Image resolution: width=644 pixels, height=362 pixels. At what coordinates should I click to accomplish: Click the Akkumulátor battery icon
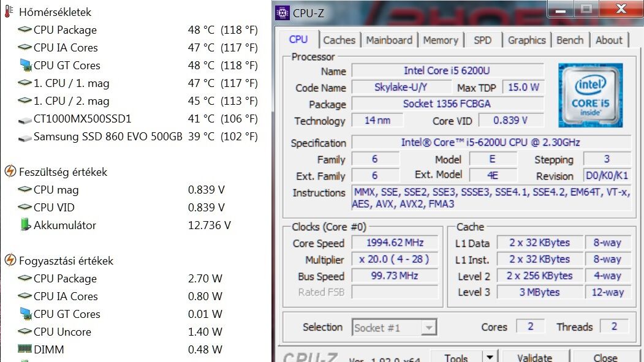click(x=26, y=225)
